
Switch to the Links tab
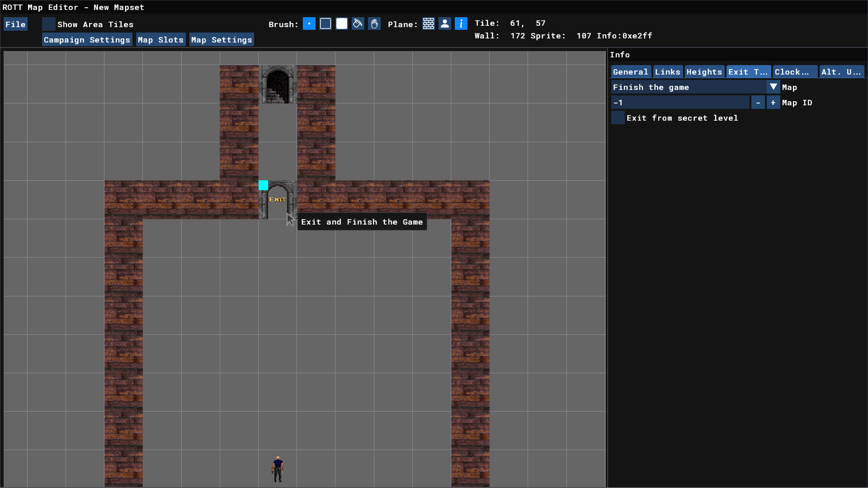coord(667,72)
